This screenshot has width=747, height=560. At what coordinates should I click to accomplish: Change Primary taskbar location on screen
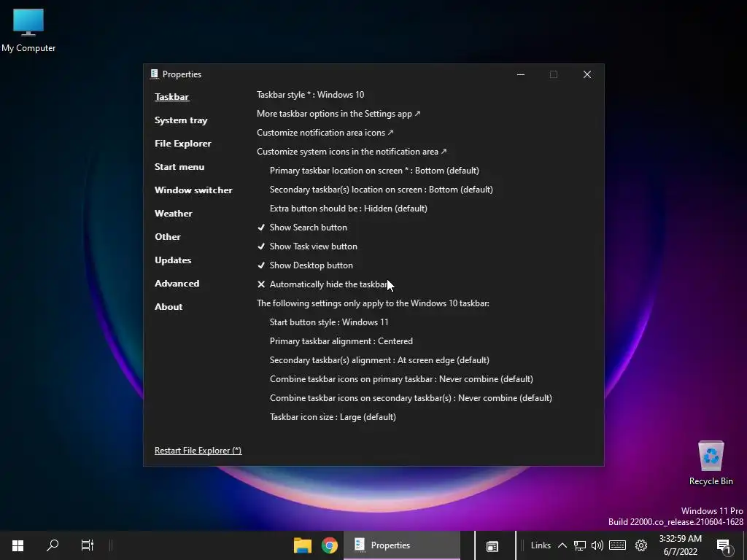[374, 171]
